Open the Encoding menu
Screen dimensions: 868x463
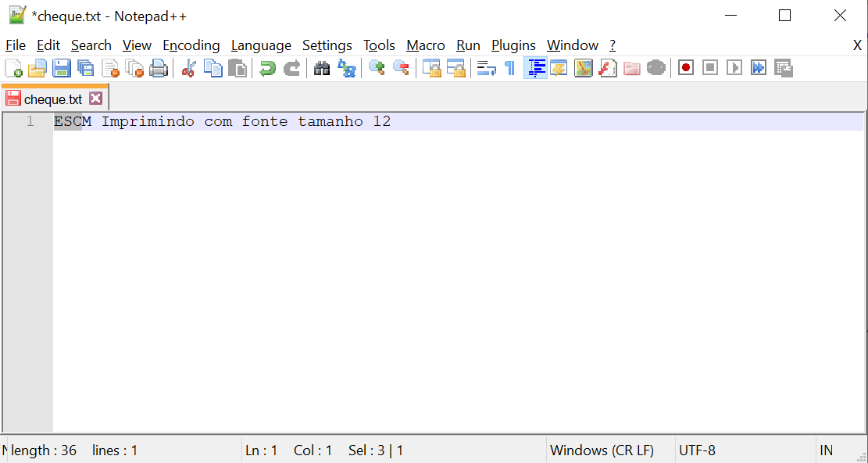point(191,45)
